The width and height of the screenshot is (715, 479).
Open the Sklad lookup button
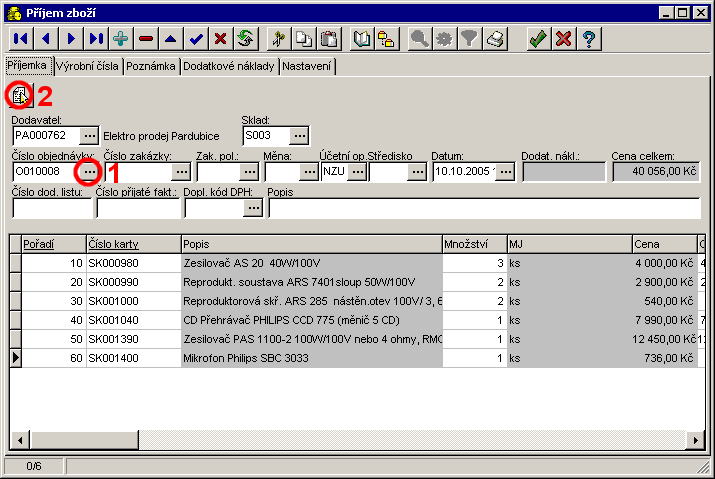298,134
